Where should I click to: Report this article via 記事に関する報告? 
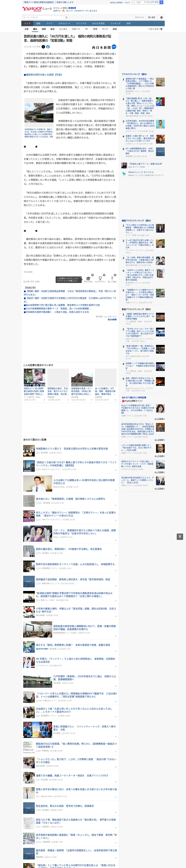point(32,281)
